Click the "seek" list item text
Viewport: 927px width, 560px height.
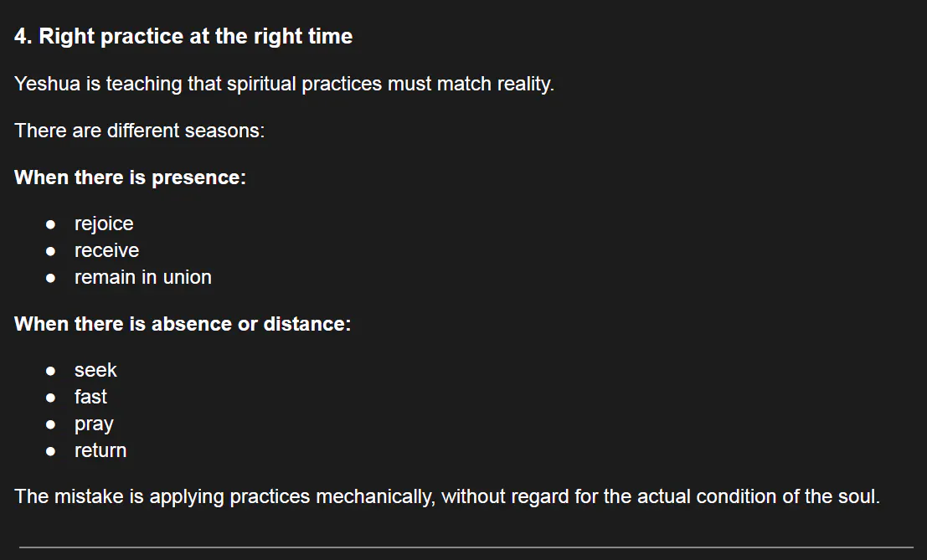(x=95, y=370)
